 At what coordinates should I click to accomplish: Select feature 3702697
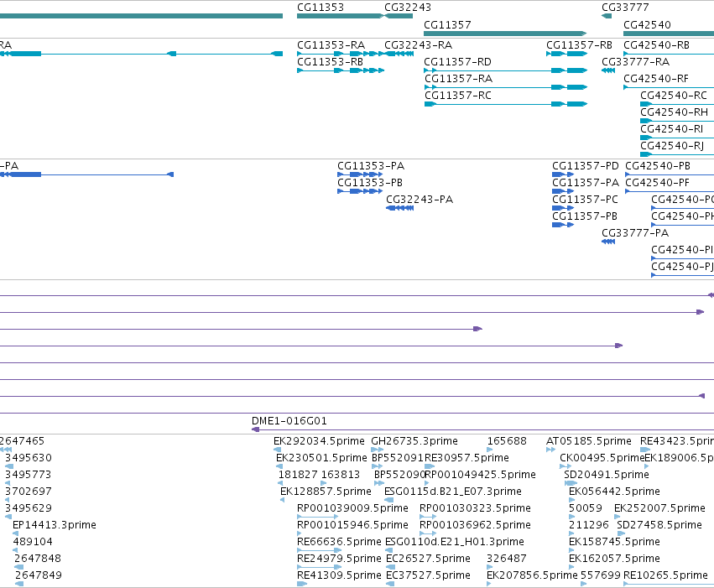7,500
